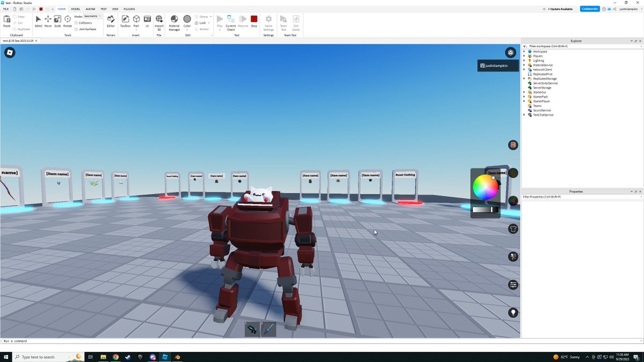Expand the ReplicatedStorage node

pyautogui.click(x=524, y=79)
